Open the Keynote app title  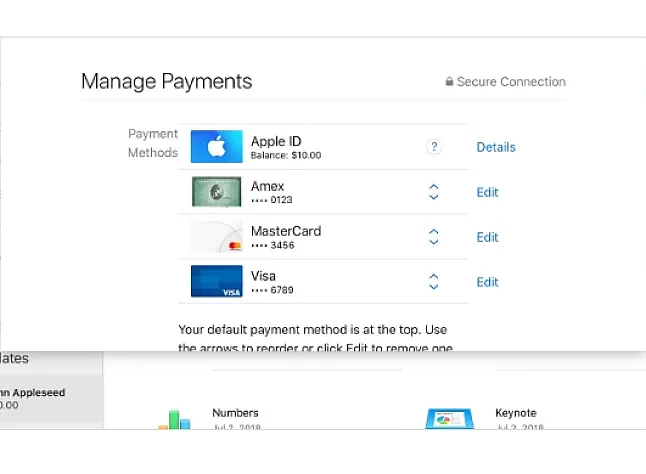516,413
